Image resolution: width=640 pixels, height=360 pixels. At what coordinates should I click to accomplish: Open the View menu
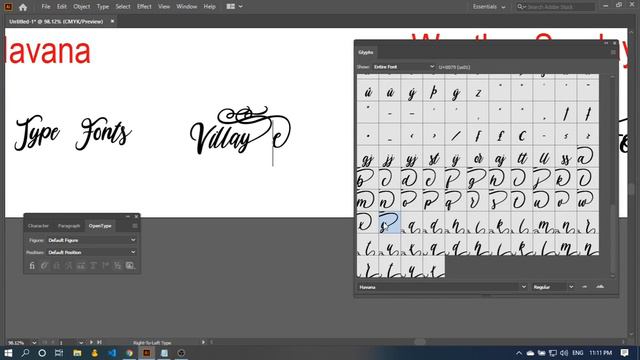(x=164, y=7)
